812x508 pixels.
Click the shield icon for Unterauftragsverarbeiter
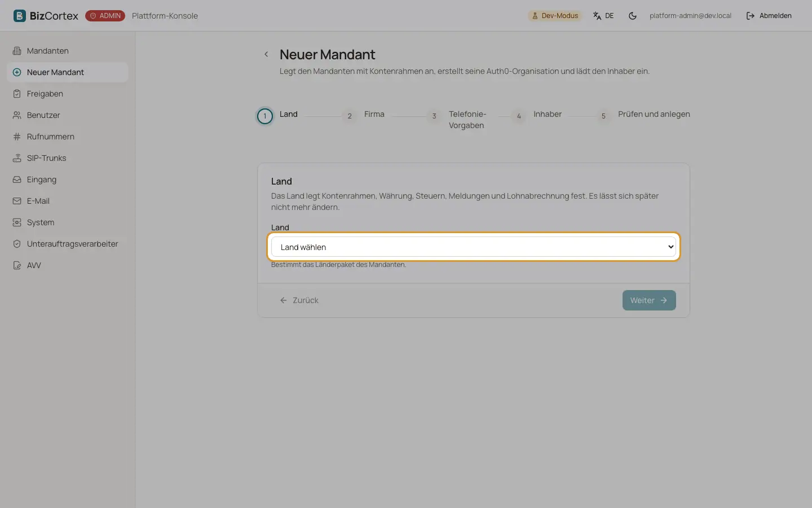pyautogui.click(x=17, y=244)
